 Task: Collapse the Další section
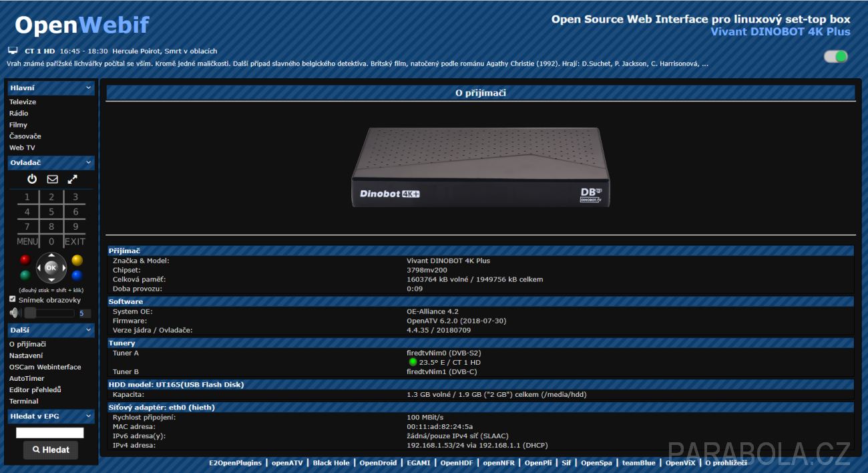point(88,330)
